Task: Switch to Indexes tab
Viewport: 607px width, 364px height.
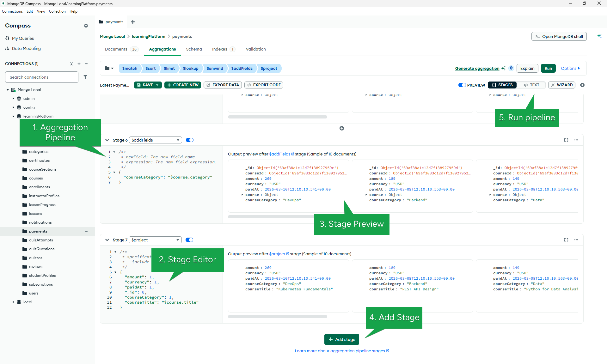Action: tap(224, 49)
